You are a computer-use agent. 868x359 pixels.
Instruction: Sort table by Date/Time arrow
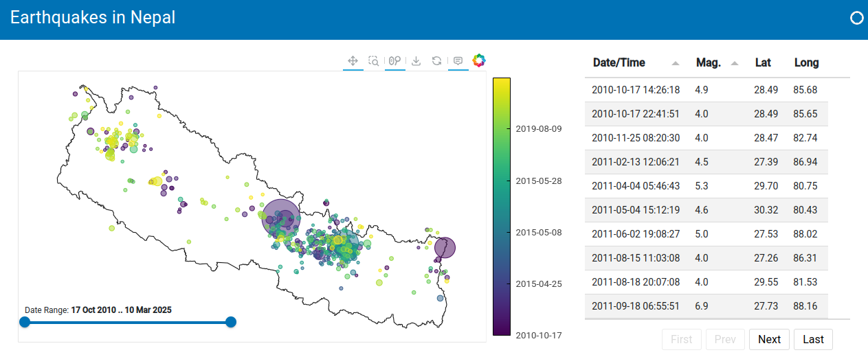pos(676,63)
